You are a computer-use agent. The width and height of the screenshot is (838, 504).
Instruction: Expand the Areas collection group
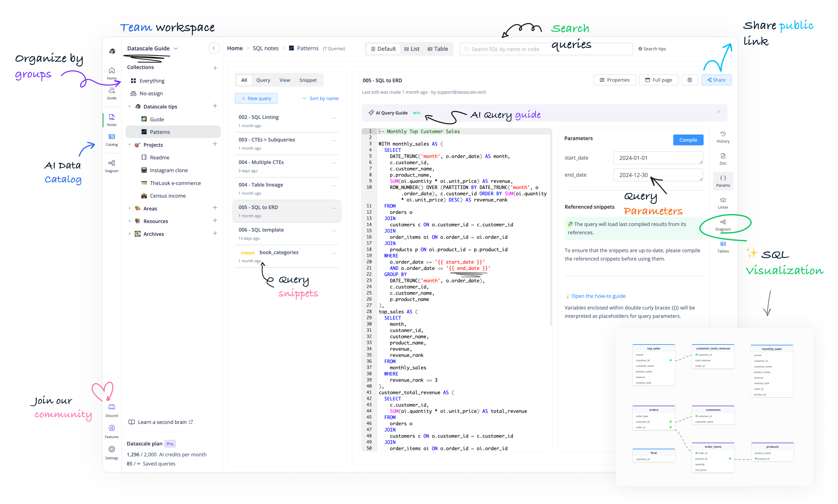tap(129, 208)
